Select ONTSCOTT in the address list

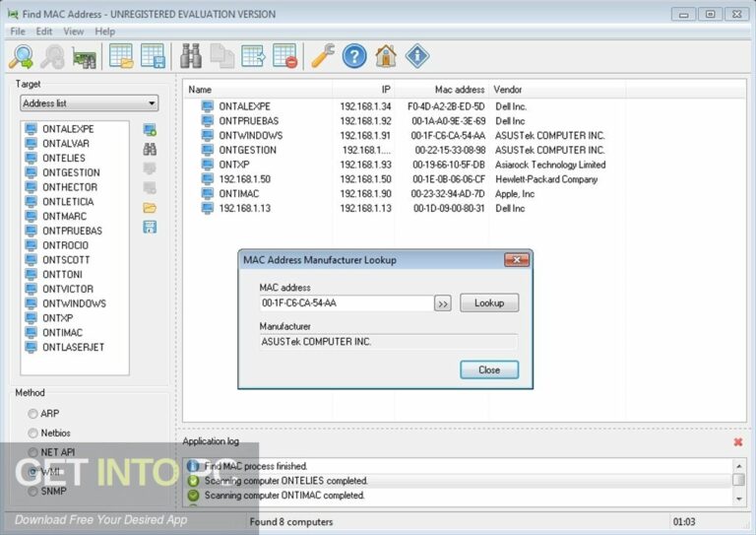pos(66,259)
